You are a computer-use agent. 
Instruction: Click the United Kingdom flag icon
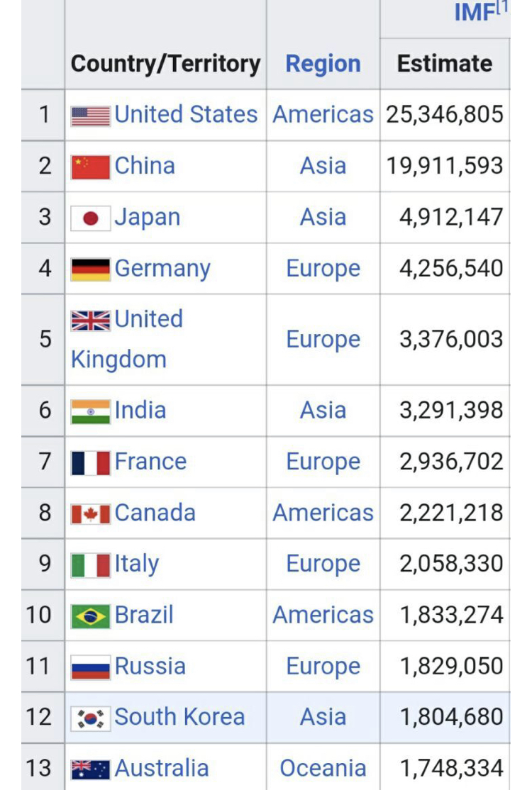(91, 321)
